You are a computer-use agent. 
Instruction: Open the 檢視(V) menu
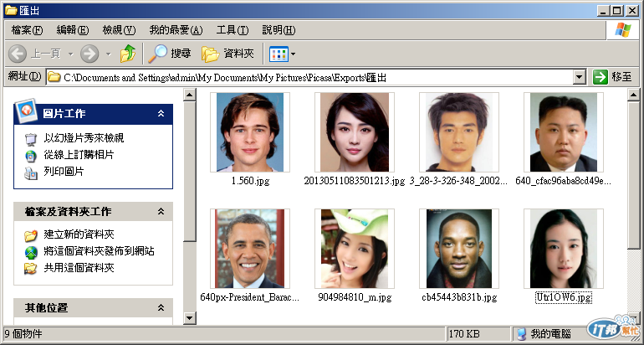point(119,30)
